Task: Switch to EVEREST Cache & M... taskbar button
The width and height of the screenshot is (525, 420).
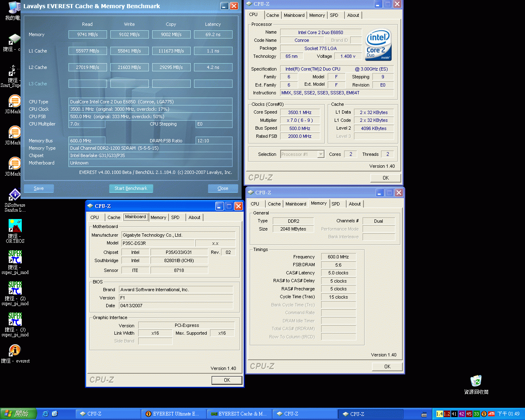Action: coord(239,414)
